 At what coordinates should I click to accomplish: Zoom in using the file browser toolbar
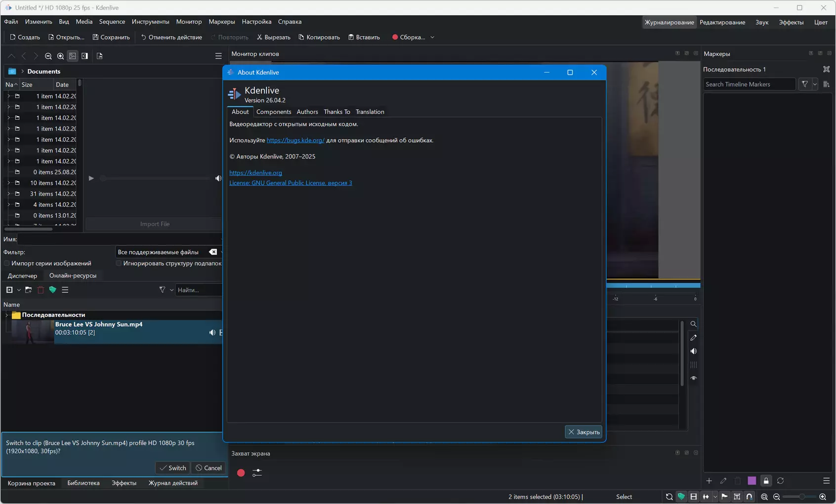[x=60, y=56]
